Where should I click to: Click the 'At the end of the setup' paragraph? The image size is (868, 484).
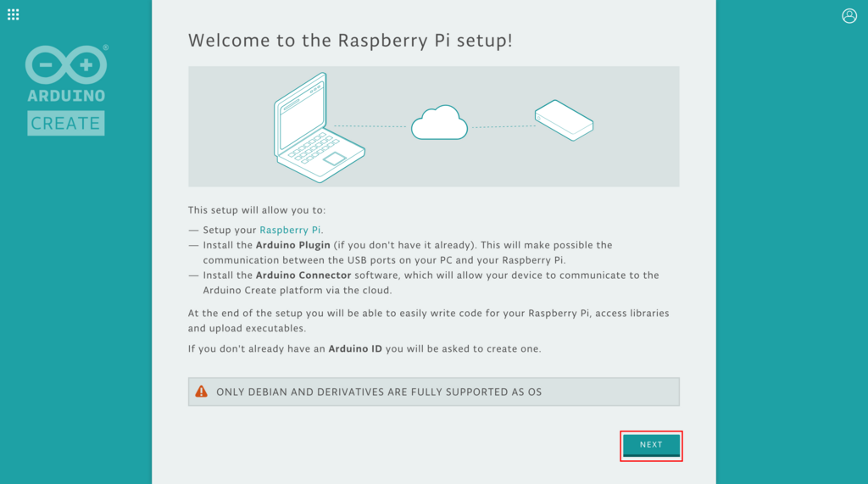click(x=428, y=320)
